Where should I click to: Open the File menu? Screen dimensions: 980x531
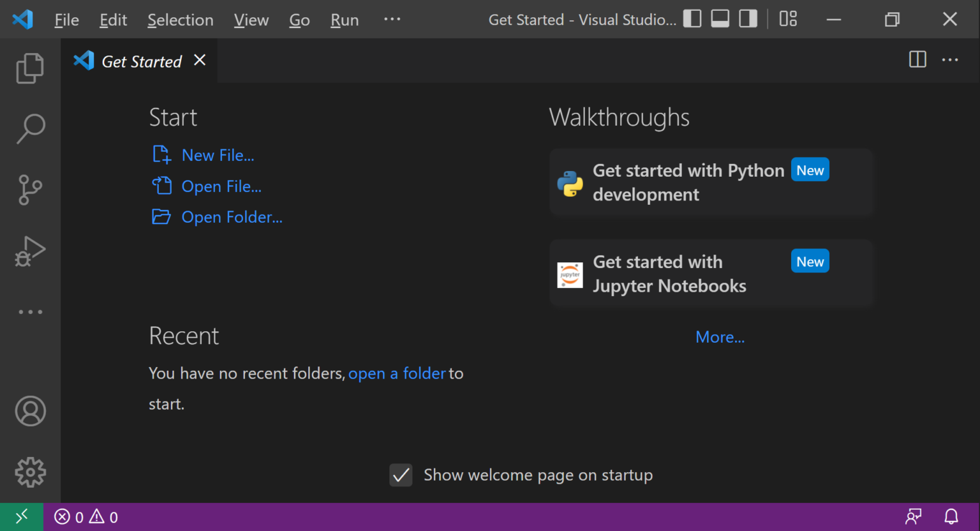[66, 20]
